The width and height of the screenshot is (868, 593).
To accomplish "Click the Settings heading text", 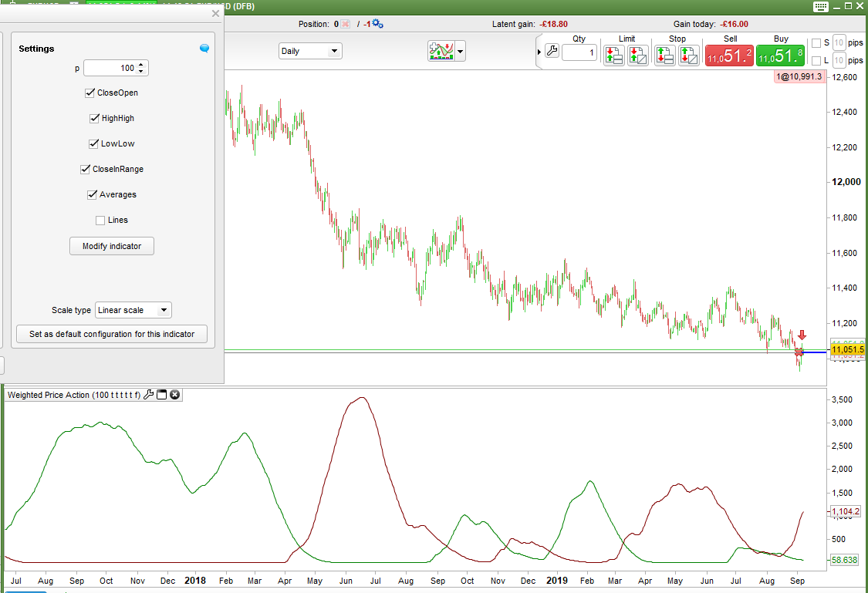I will click(x=36, y=49).
